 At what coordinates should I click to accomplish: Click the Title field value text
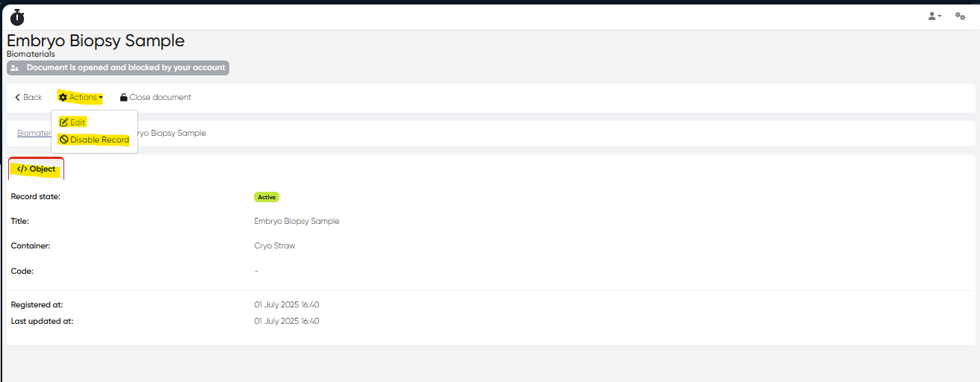point(297,221)
